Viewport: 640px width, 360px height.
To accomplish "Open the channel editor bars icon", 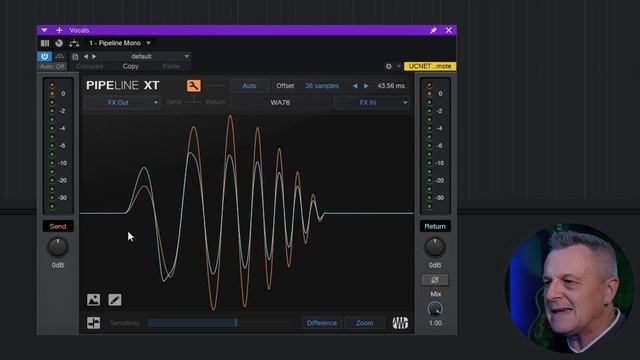I will (45, 43).
